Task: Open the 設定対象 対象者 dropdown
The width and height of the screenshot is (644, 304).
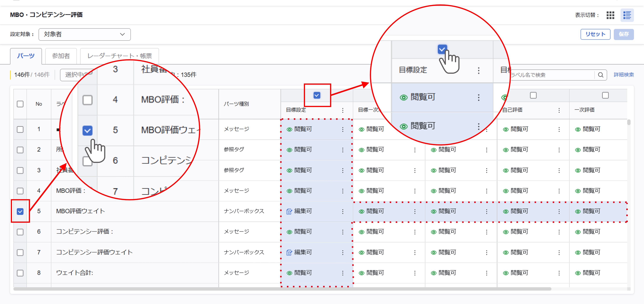Action: 84,34
